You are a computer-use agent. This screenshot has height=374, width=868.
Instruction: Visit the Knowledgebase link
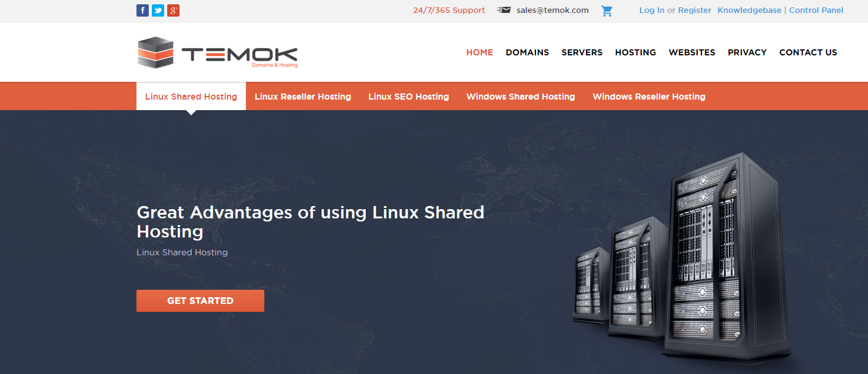(749, 10)
